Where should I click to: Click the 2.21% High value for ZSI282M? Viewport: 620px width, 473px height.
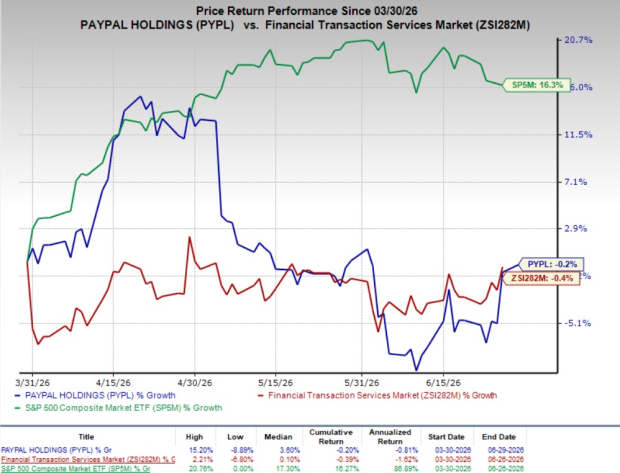tap(203, 460)
